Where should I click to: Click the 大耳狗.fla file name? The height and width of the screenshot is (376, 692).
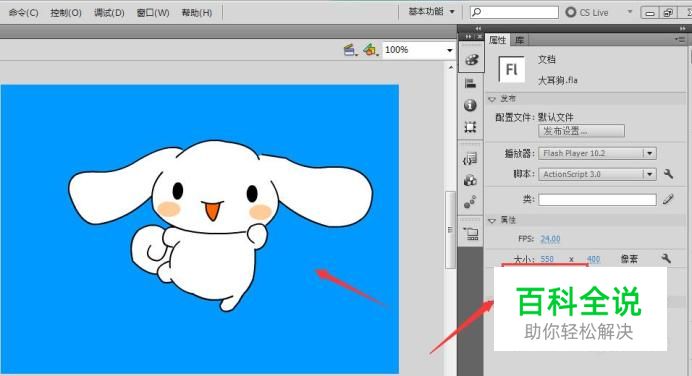[x=557, y=80]
